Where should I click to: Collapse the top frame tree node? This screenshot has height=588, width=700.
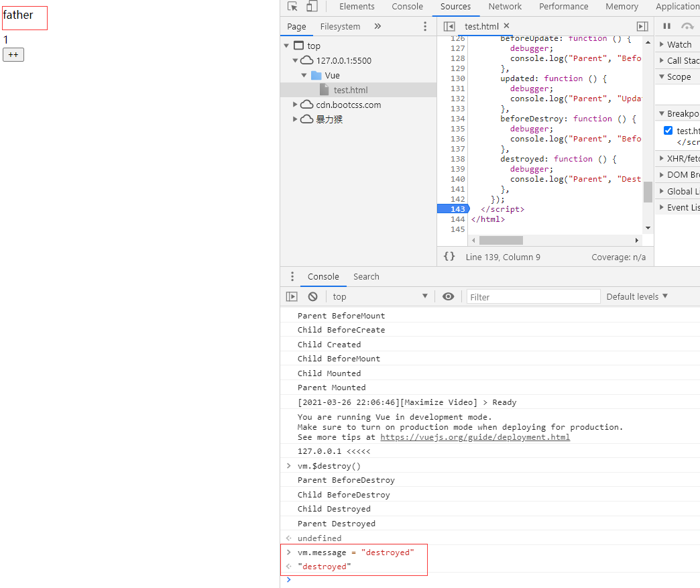(x=286, y=46)
